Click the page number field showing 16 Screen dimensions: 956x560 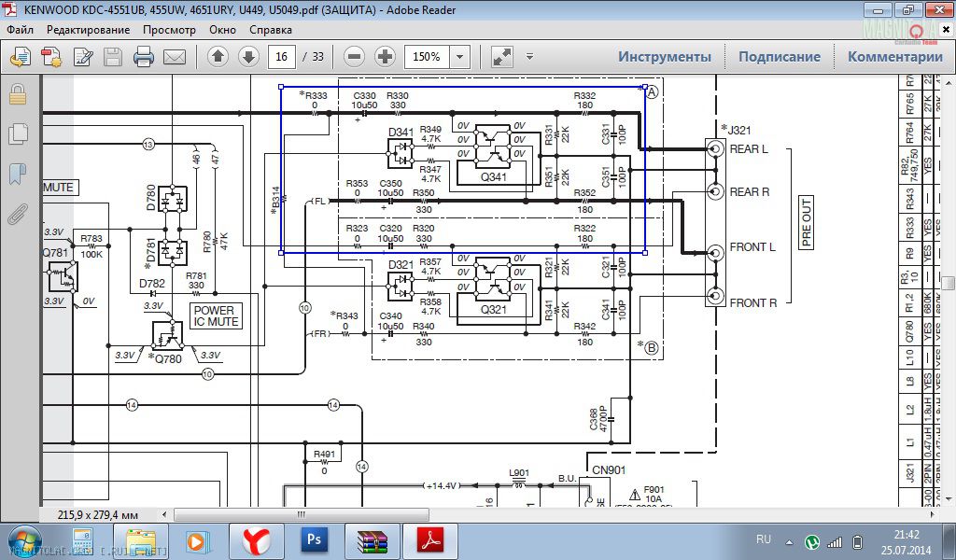click(x=282, y=57)
